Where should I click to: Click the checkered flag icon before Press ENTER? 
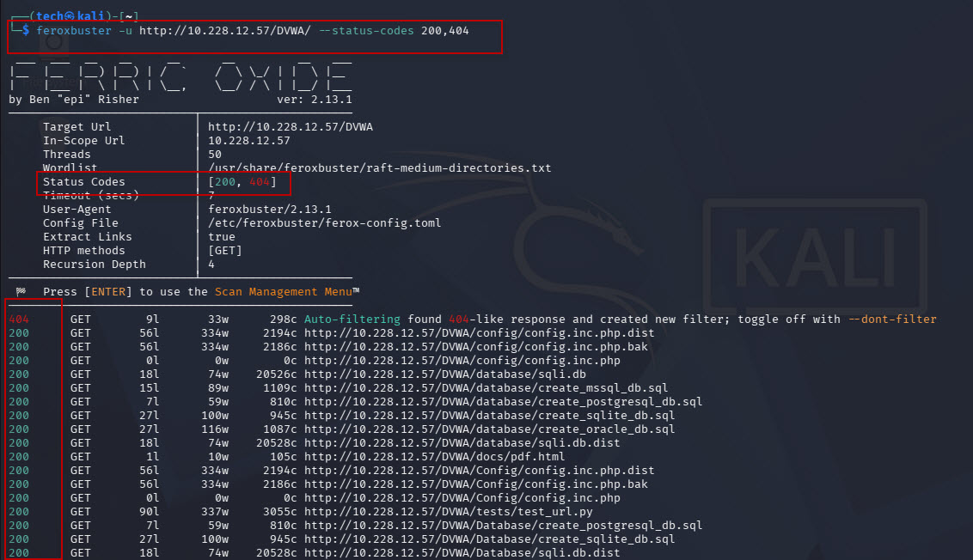pos(21,291)
